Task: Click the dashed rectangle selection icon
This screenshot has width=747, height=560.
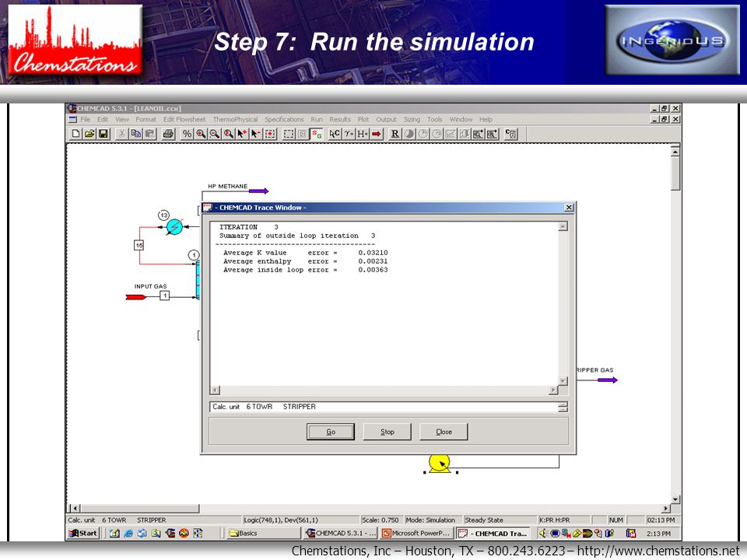Action: click(x=289, y=134)
